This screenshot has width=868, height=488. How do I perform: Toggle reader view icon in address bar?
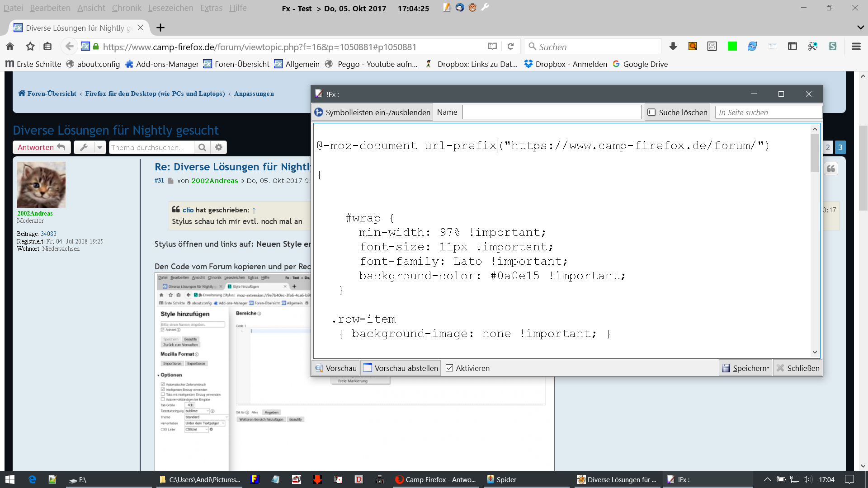492,47
